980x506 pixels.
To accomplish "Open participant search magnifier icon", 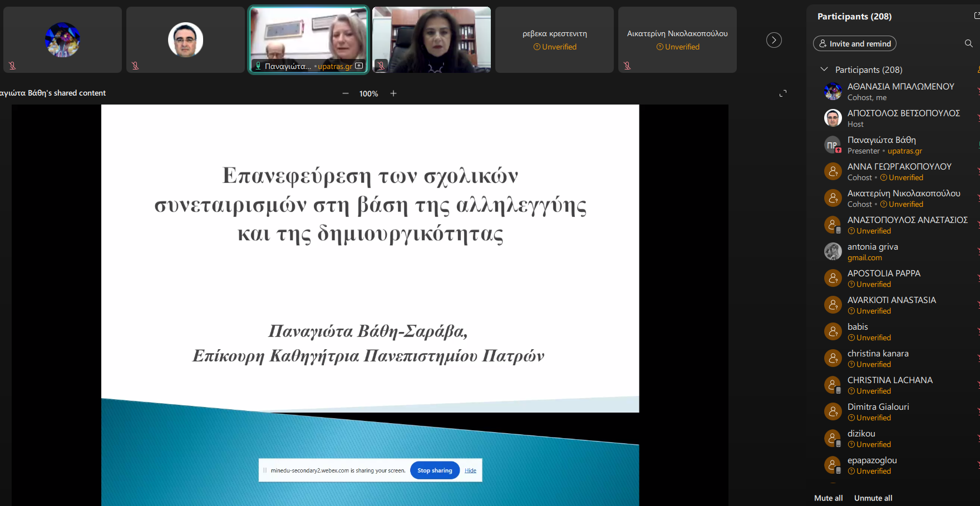I will 968,43.
